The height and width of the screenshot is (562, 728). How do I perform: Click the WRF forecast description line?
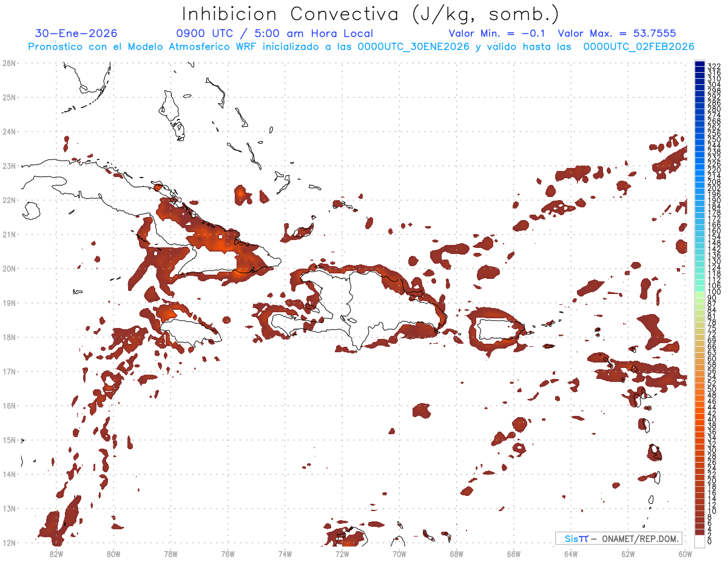pos(362,47)
